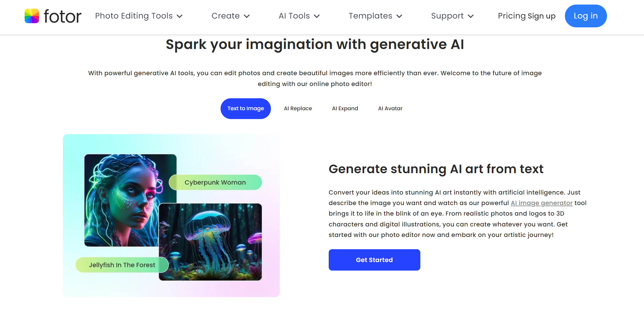The width and height of the screenshot is (644, 317).
Task: Click the Get Started button
Action: click(375, 260)
